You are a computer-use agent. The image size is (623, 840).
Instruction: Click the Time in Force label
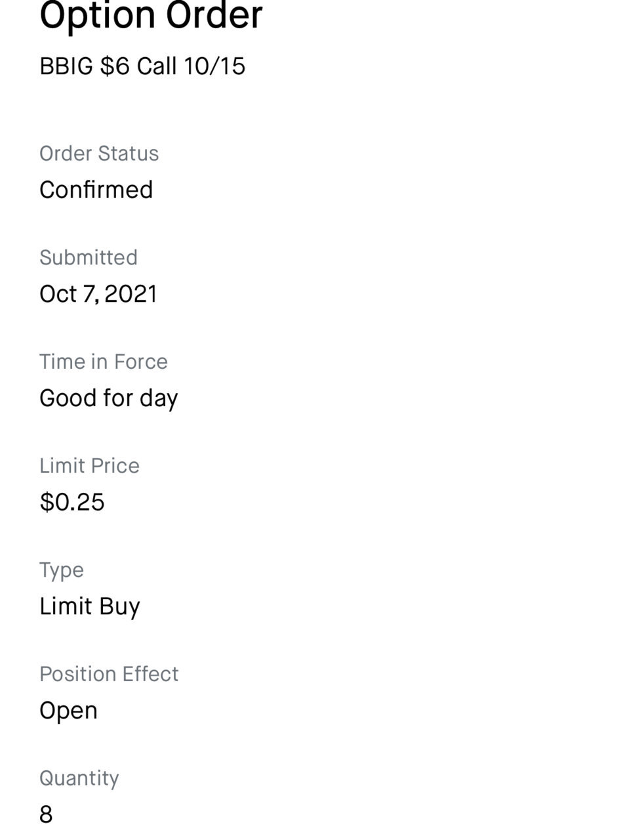tap(104, 362)
